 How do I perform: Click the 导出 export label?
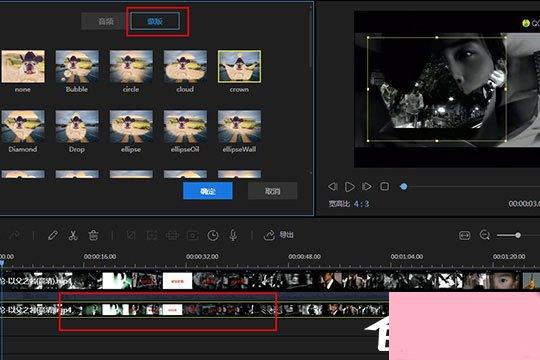(287, 235)
